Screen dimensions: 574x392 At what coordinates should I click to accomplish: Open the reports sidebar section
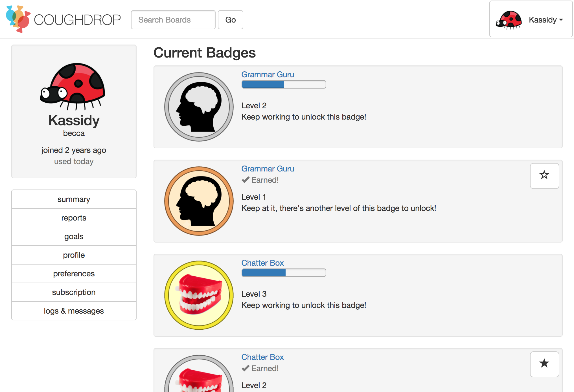74,218
